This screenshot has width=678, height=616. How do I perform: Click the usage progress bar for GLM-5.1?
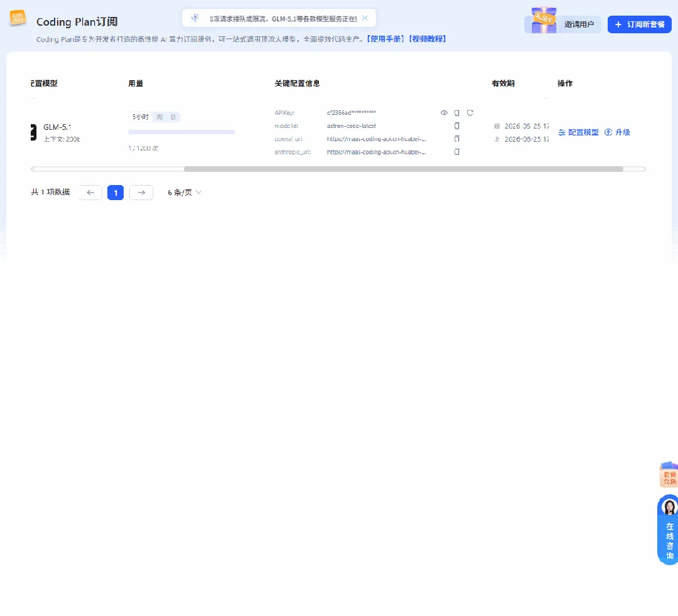[181, 132]
